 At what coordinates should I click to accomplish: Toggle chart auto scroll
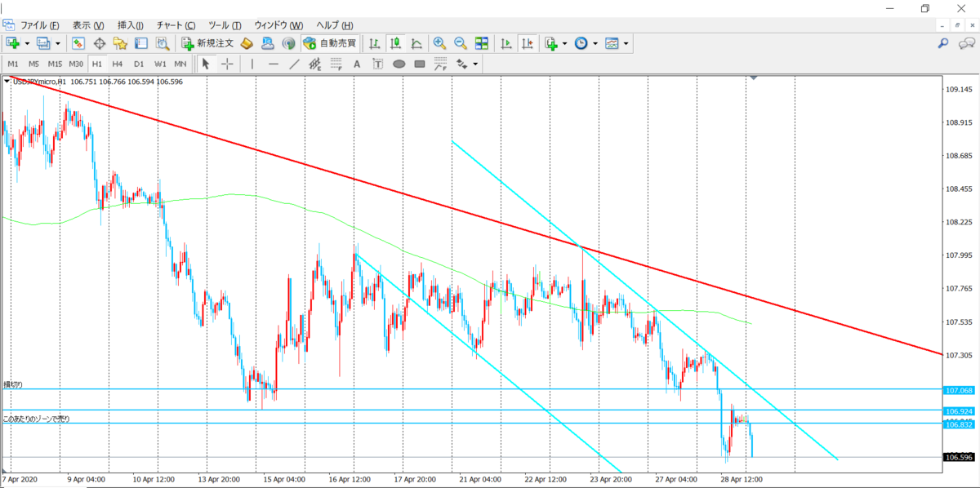506,43
